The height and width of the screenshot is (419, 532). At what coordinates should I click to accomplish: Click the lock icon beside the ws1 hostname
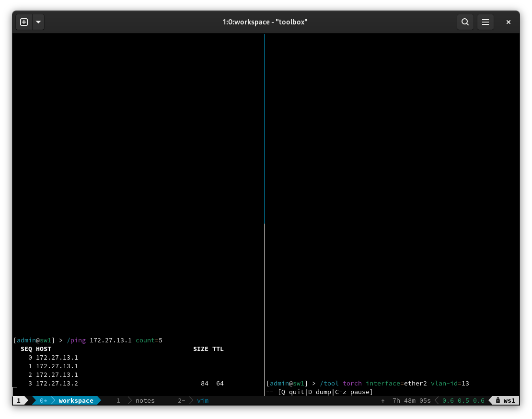click(x=497, y=400)
